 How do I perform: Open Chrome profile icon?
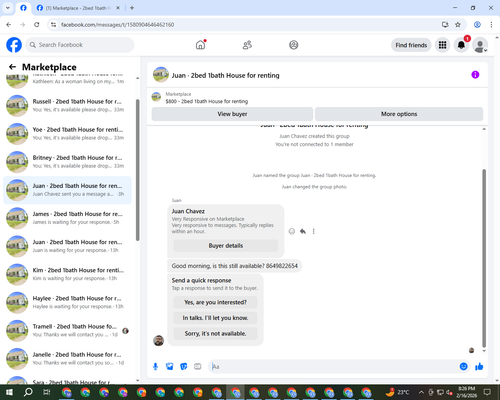pos(477,25)
